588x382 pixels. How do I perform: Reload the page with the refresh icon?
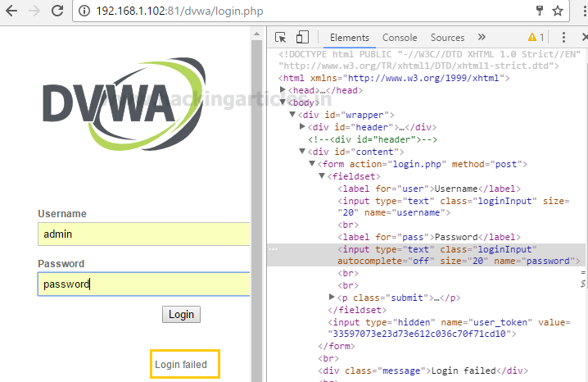[57, 11]
